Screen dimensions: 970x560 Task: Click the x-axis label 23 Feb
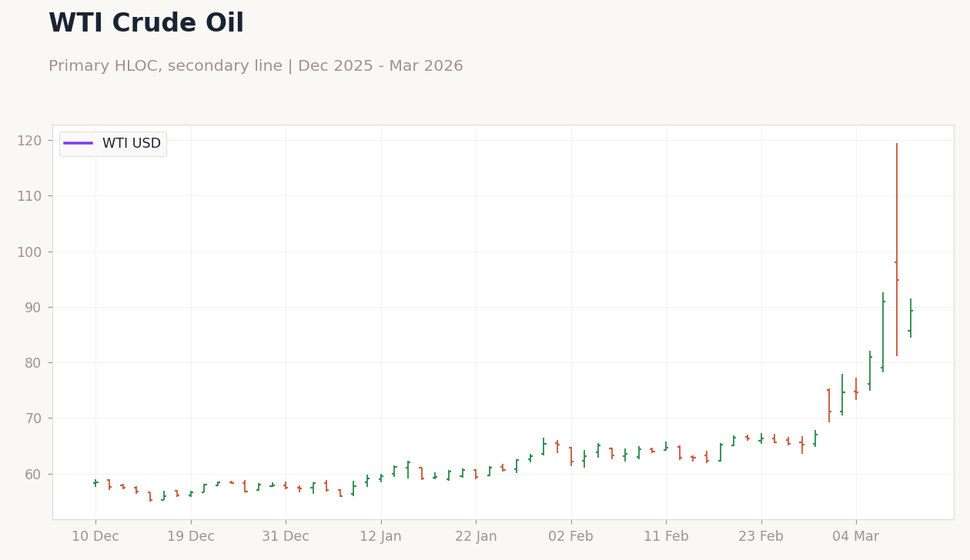pyautogui.click(x=761, y=537)
